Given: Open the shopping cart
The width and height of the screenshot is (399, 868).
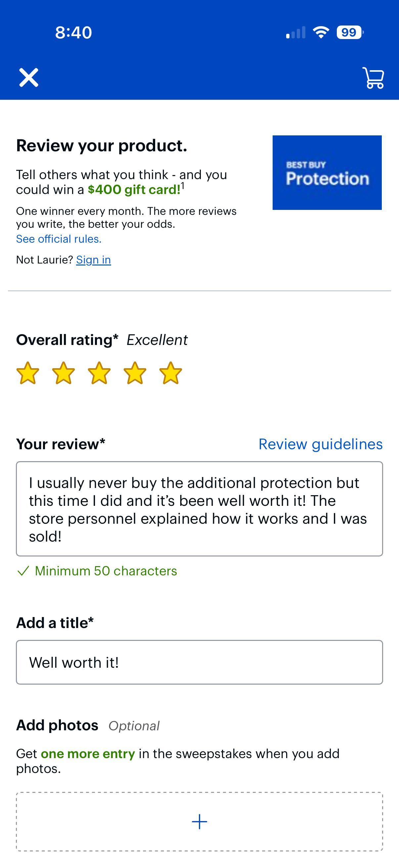Looking at the screenshot, I should [373, 78].
